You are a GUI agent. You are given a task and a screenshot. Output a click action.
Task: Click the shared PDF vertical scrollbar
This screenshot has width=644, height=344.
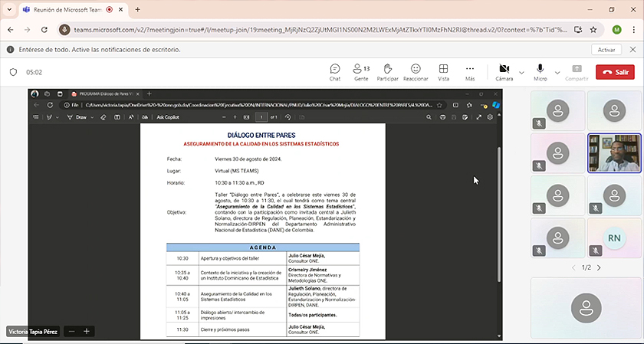499,214
